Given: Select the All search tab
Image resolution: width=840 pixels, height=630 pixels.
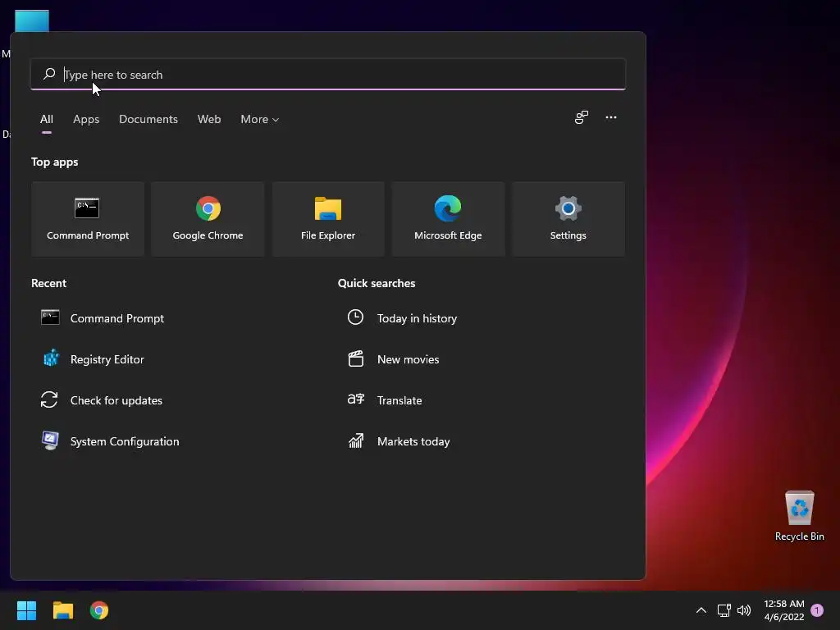Looking at the screenshot, I should coord(47,120).
